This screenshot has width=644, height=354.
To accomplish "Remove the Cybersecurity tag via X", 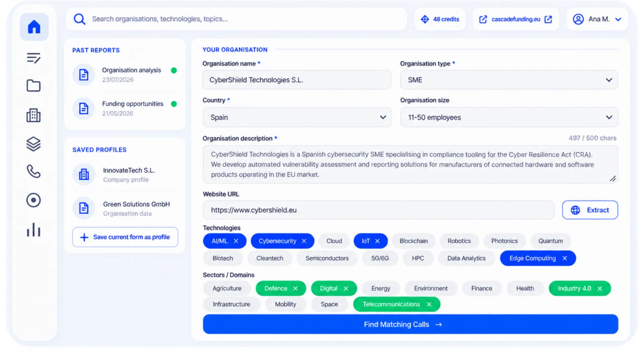I will tap(304, 241).
